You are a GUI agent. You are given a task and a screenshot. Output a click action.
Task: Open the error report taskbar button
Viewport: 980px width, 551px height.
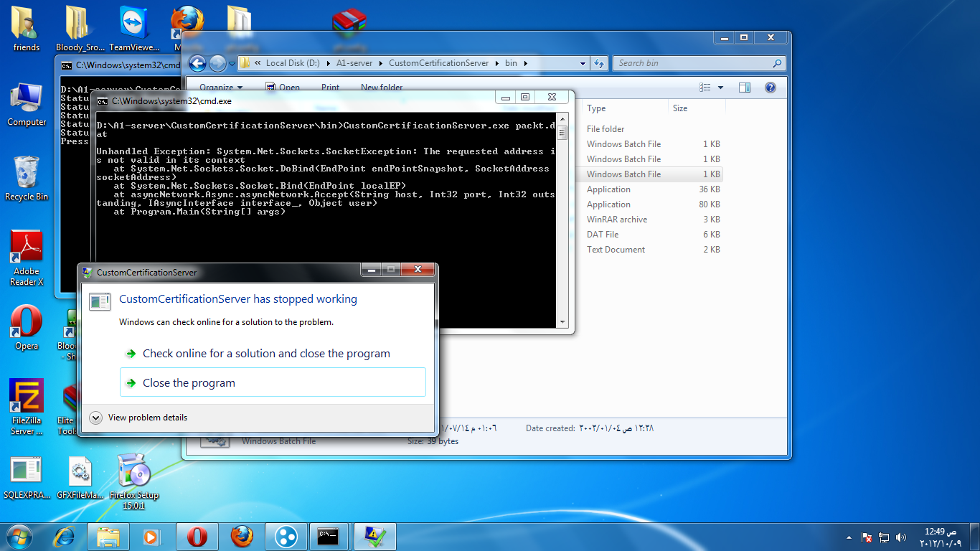tap(375, 536)
